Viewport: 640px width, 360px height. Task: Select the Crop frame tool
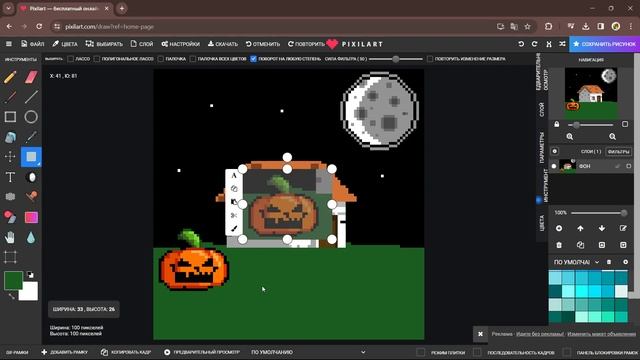10,257
